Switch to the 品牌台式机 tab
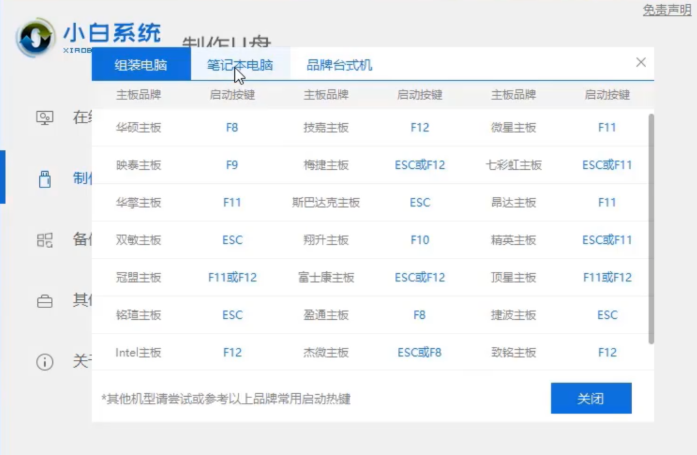 coord(339,65)
